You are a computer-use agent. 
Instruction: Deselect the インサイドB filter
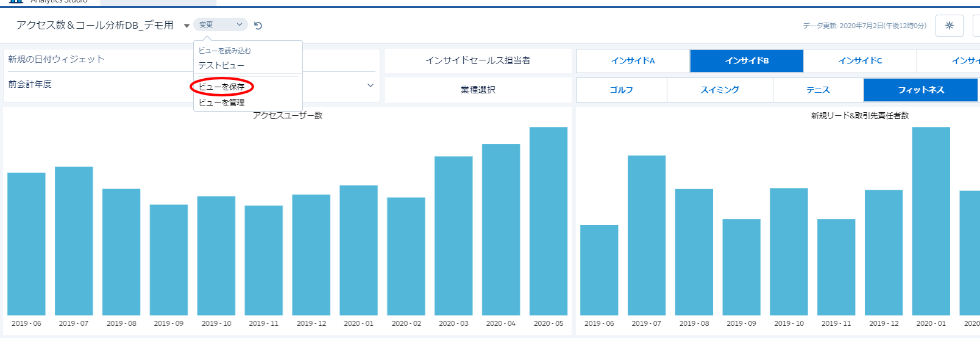click(x=747, y=61)
